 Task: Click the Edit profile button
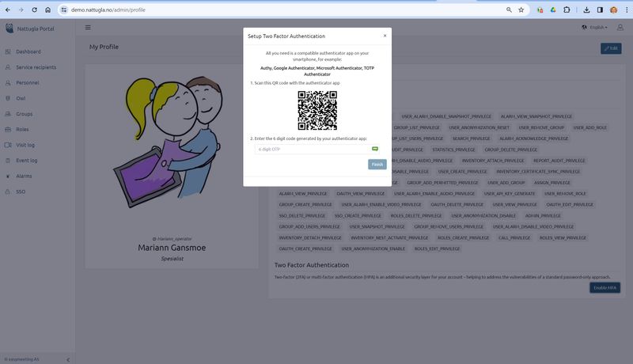[610, 48]
